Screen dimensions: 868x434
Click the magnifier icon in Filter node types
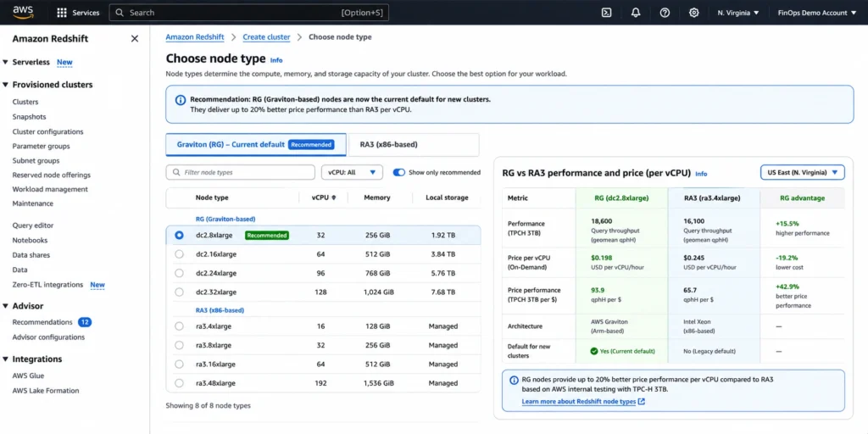coord(176,173)
